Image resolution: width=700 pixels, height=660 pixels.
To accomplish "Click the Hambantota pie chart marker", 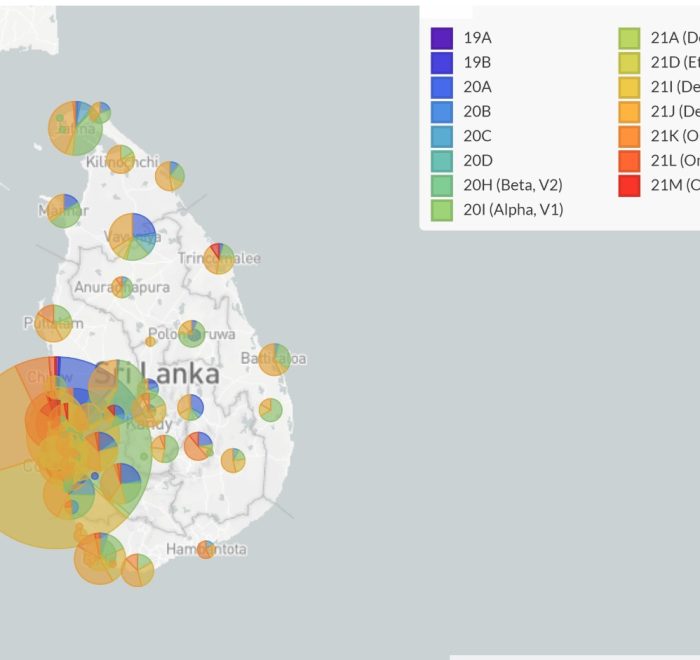I will (x=205, y=549).
